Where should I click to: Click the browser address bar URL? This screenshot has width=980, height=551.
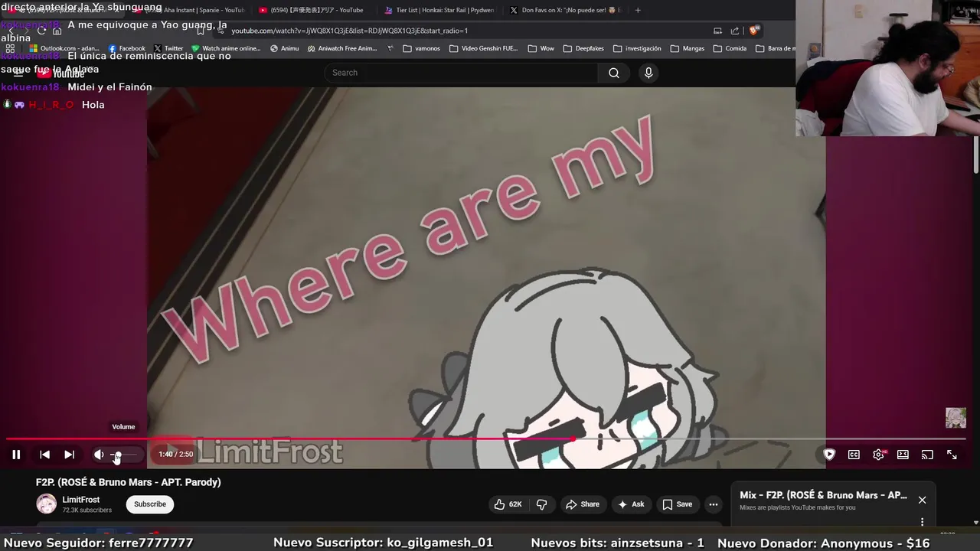pos(349,31)
